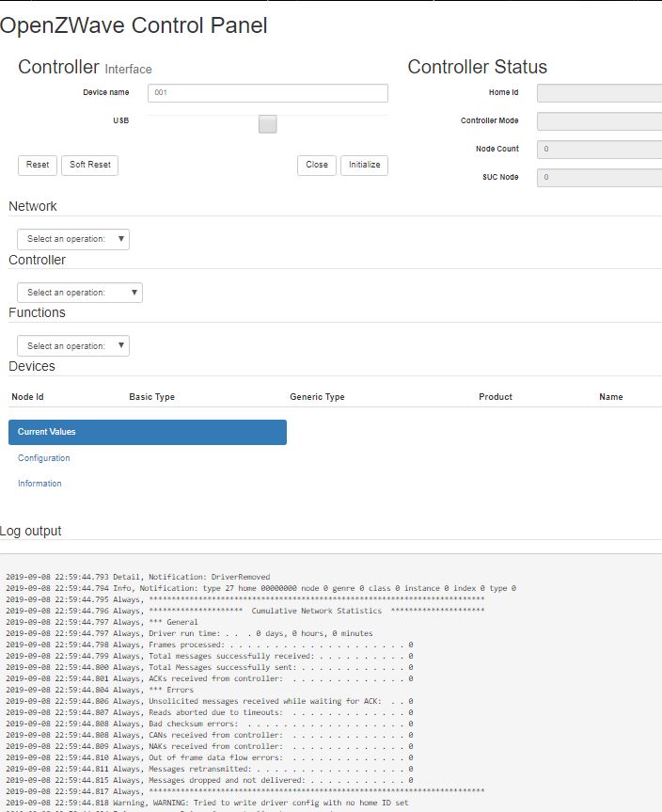Viewport: 662px width, 812px height.
Task: Open the Controller operation dropdown
Action: (80, 293)
